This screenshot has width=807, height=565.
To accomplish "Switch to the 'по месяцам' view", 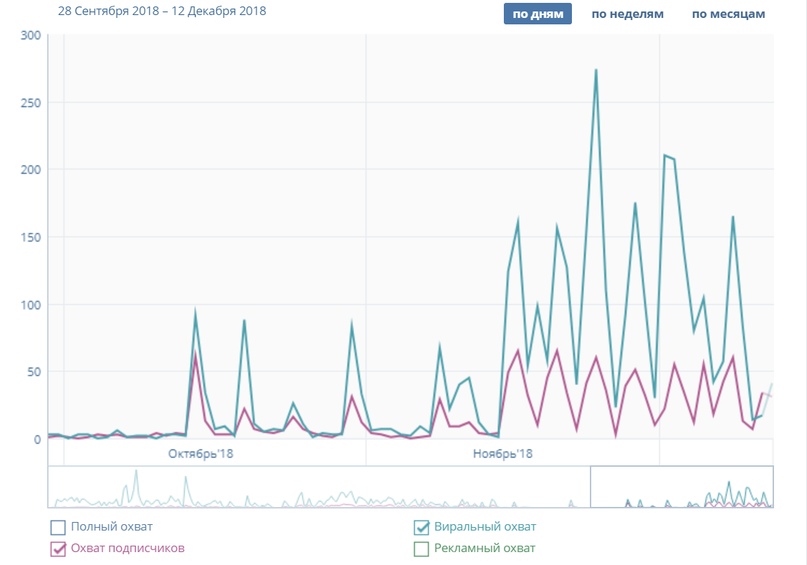I will pos(728,14).
